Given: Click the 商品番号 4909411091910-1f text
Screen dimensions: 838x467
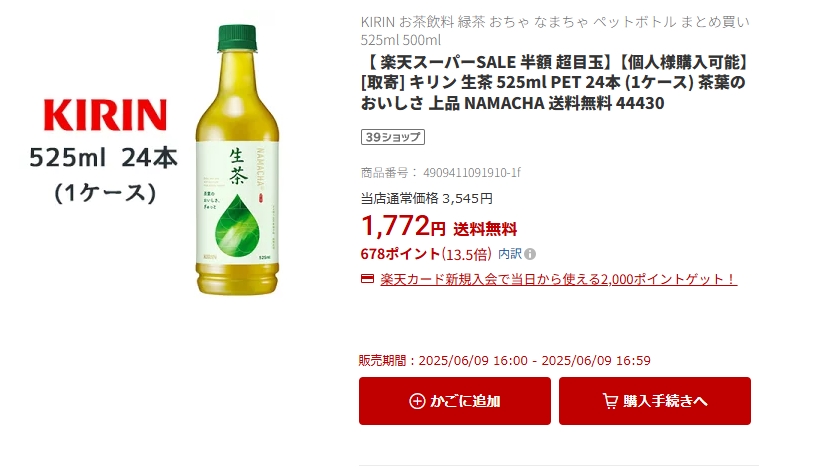Looking at the screenshot, I should pyautogui.click(x=440, y=173).
